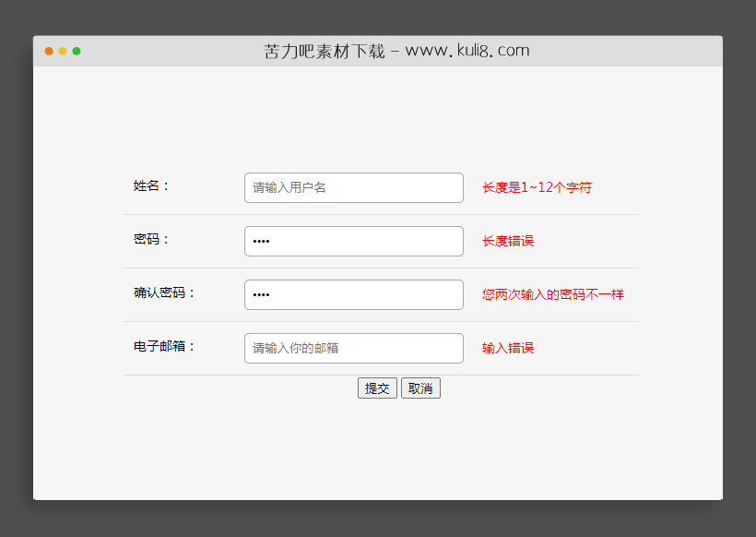Select the 确认密码 confirm password field
The width and height of the screenshot is (756, 537).
pyautogui.click(x=353, y=294)
